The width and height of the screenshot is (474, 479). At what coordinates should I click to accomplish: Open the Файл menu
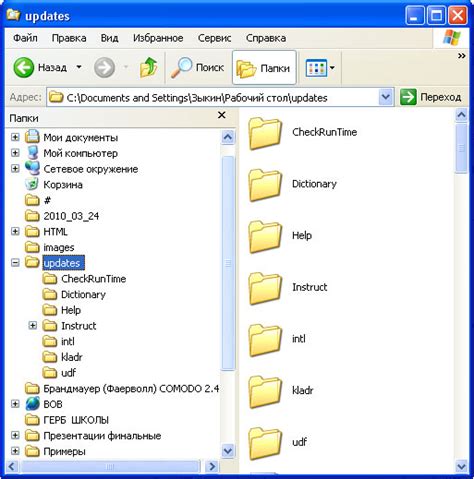(x=25, y=38)
